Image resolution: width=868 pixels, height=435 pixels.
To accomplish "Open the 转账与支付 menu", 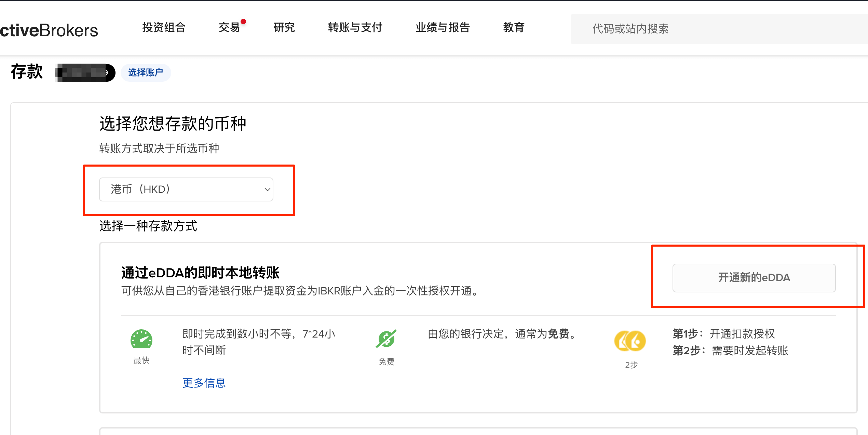I will (355, 27).
